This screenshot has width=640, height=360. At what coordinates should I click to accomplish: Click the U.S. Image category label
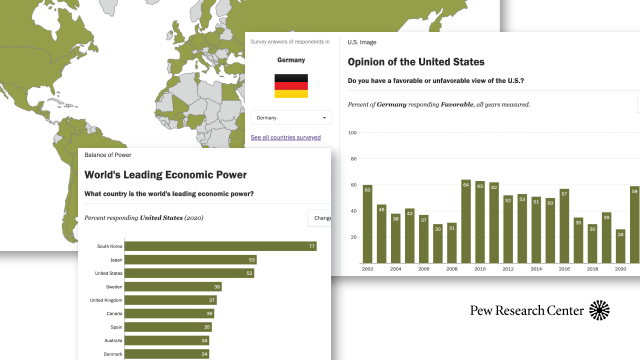362,42
